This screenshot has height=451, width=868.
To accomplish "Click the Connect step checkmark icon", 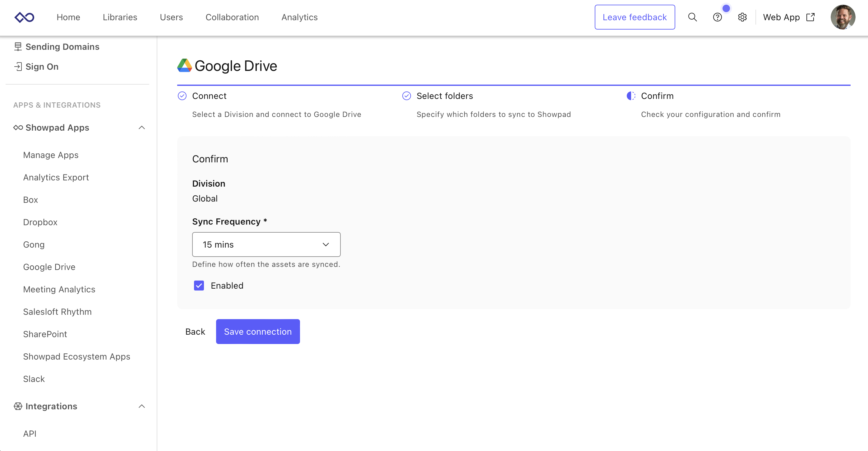I will (x=182, y=96).
